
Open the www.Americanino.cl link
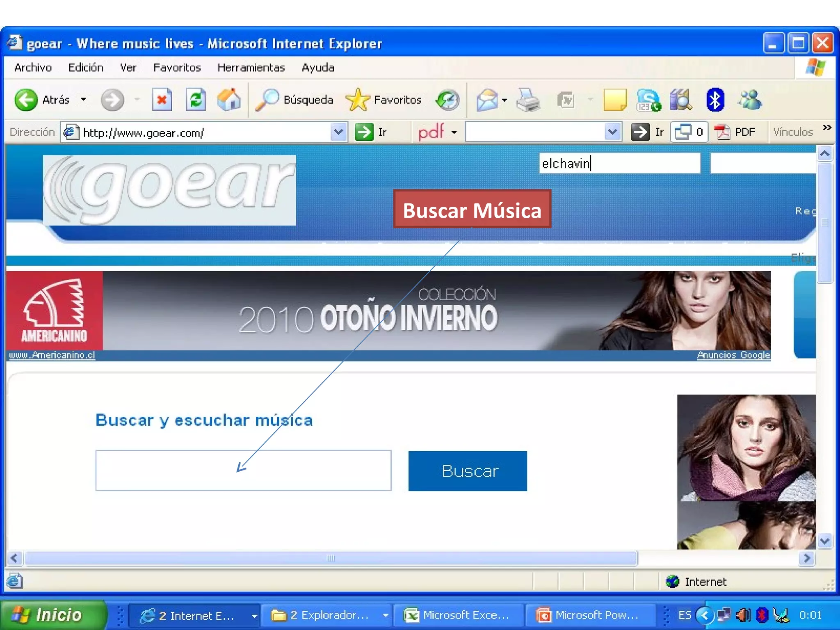[52, 355]
